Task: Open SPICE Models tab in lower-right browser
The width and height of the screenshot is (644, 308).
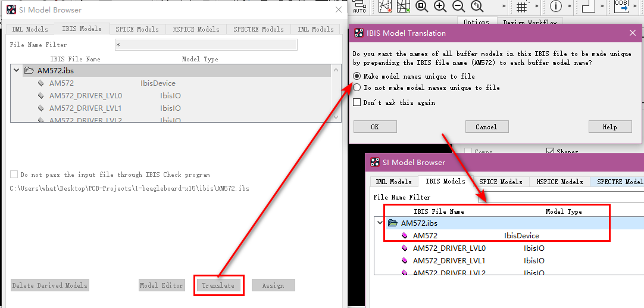Action: coord(501,182)
